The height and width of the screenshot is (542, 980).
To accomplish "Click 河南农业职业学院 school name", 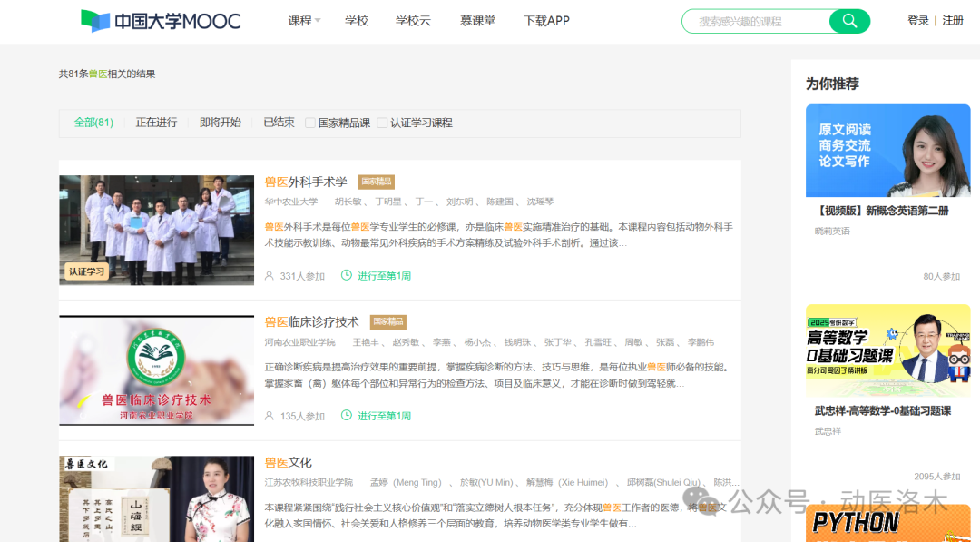I will [299, 342].
